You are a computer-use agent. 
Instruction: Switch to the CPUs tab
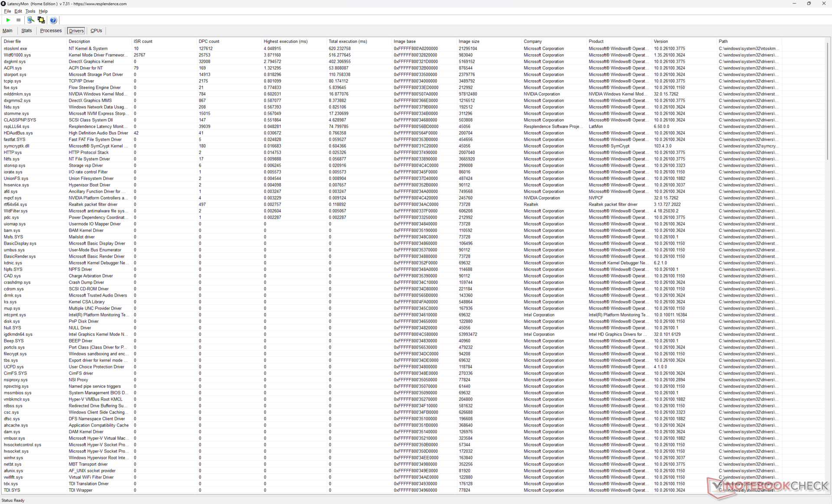coord(96,31)
